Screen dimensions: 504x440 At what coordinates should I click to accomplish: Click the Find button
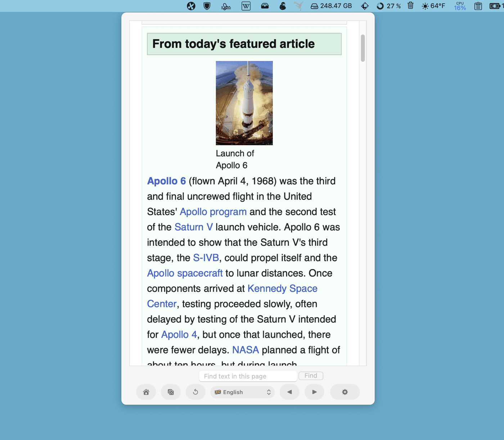(x=310, y=375)
